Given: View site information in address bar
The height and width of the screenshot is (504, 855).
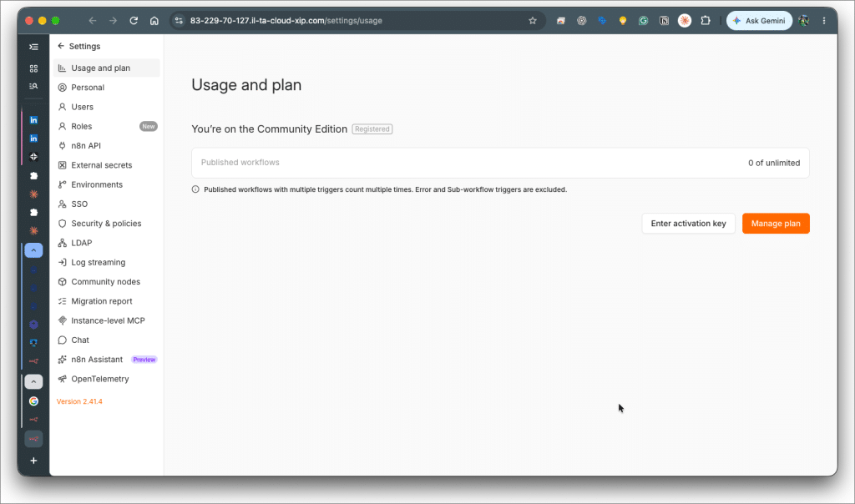Looking at the screenshot, I should [179, 21].
